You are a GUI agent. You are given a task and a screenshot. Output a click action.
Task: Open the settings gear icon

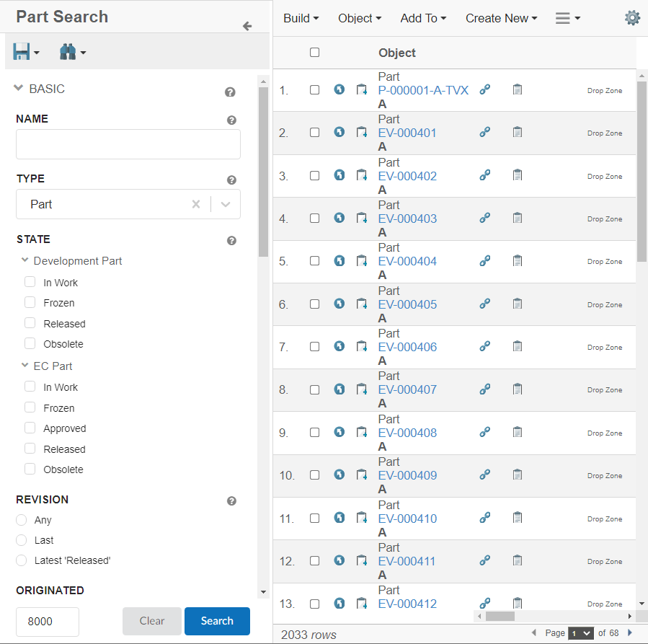pos(632,18)
